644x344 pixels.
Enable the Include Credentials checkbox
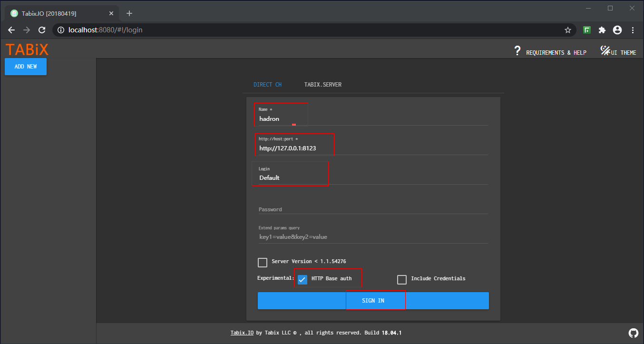(x=402, y=279)
